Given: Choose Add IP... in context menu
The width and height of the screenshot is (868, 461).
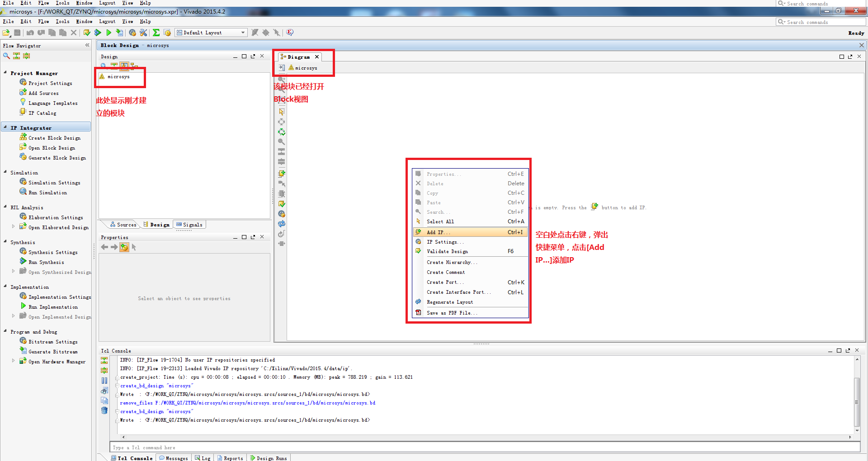Looking at the screenshot, I should [x=470, y=232].
